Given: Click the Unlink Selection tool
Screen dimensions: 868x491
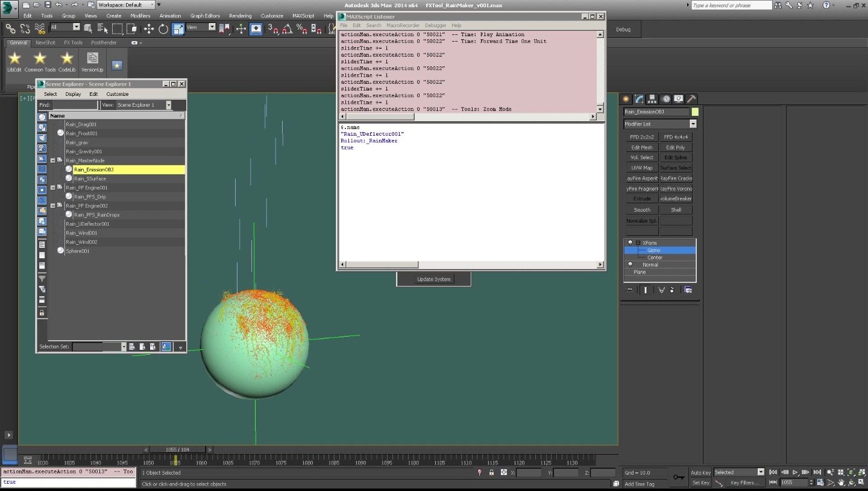Looking at the screenshot, I should click(25, 29).
